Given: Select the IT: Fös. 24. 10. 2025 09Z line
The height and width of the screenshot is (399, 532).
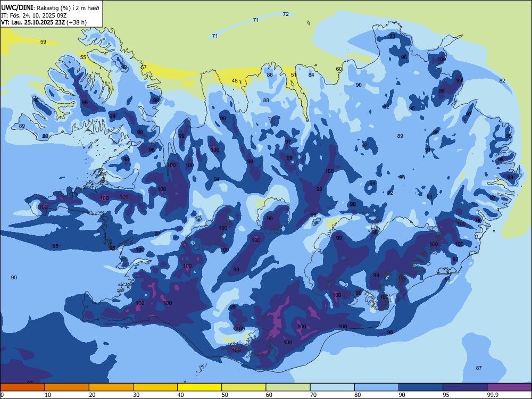Looking at the screenshot, I should (34, 15).
